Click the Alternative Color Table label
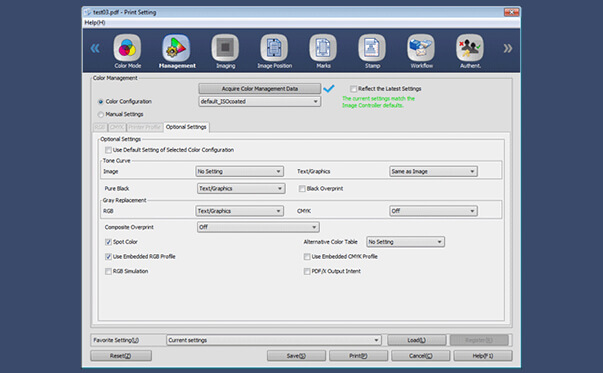 pyautogui.click(x=330, y=242)
